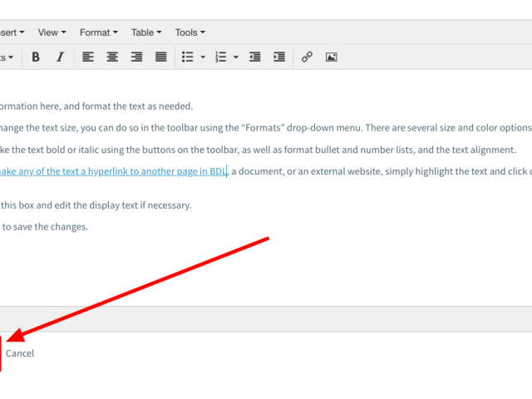Click the line ending 'format the text as needed.'
This screenshot has height=399, width=532.
point(96,106)
